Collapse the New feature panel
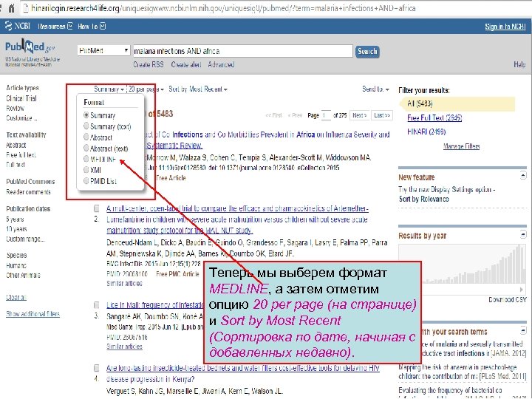 coord(523,175)
